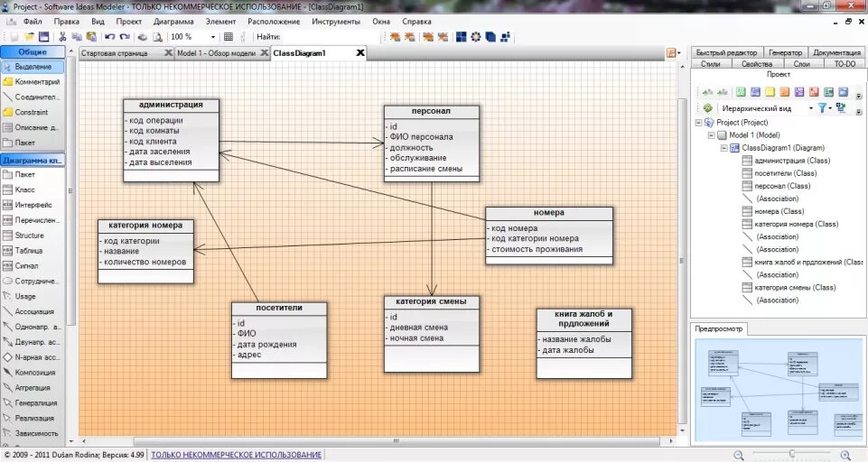Screen dimensions: 868x462
Task: Open the Справка menu
Action: tap(416, 22)
